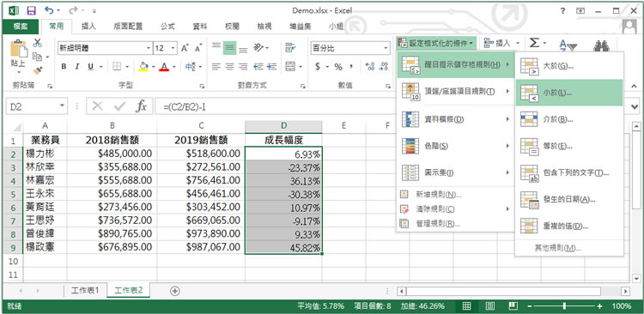The width and height of the screenshot is (644, 314).
Task: Click the Insert Function fx button
Action: pyautogui.click(x=141, y=106)
